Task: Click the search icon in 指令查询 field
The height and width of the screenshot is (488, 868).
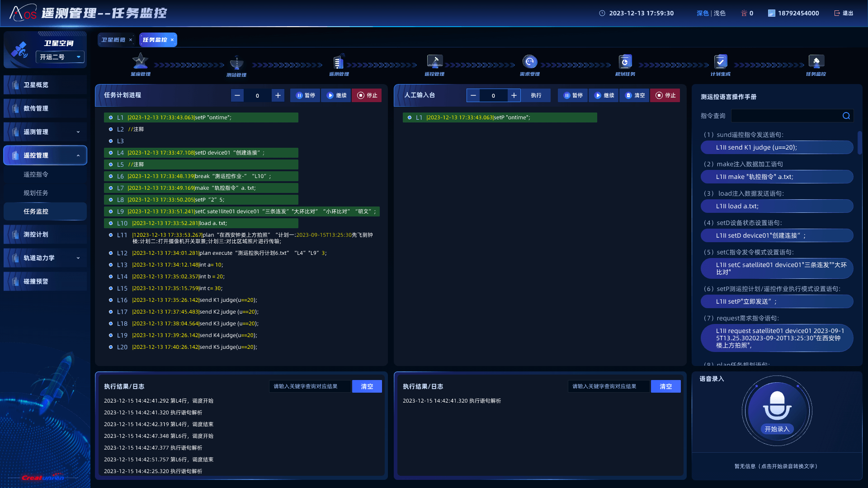Action: coord(846,116)
